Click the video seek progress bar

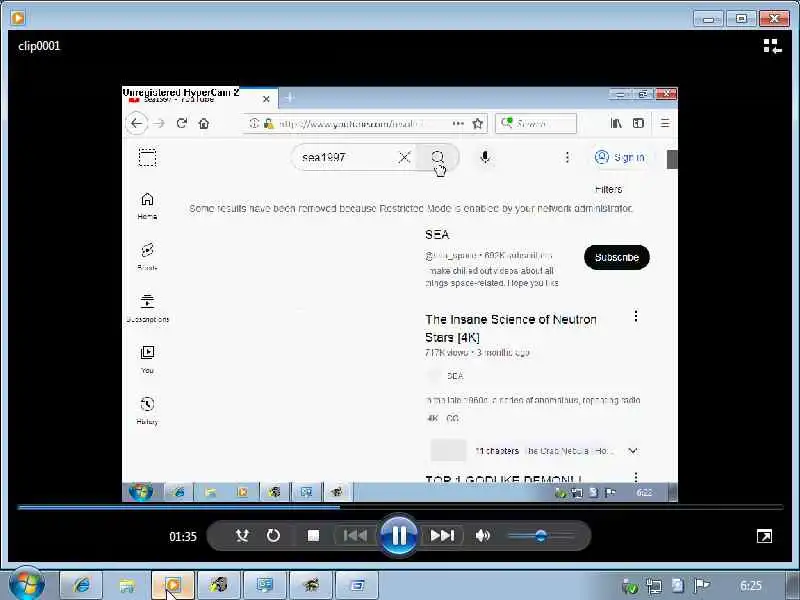399,507
